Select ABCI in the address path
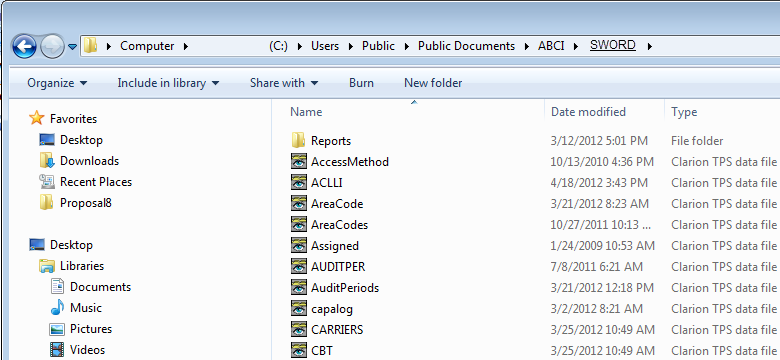This screenshot has height=360, width=780. [551, 46]
